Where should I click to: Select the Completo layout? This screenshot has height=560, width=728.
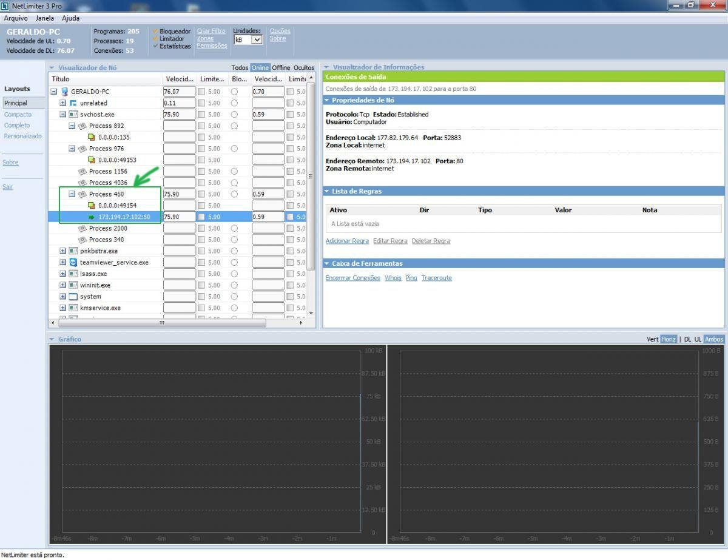tap(17, 125)
